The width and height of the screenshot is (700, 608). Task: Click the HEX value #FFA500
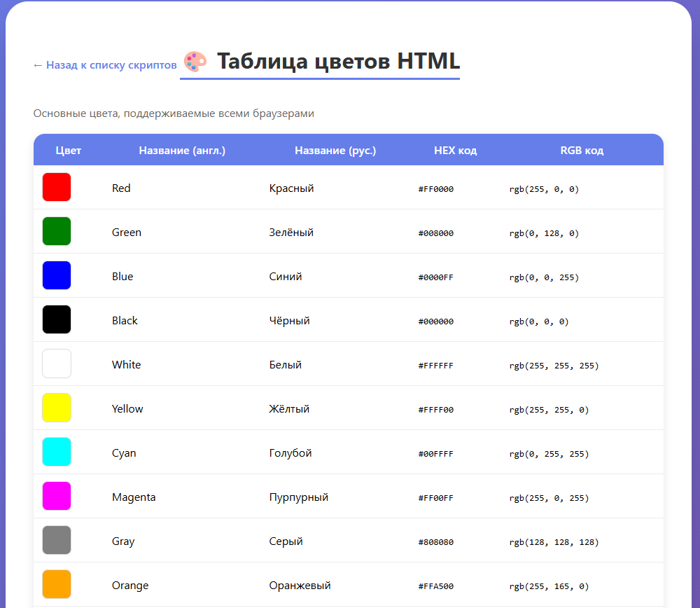pos(435,586)
